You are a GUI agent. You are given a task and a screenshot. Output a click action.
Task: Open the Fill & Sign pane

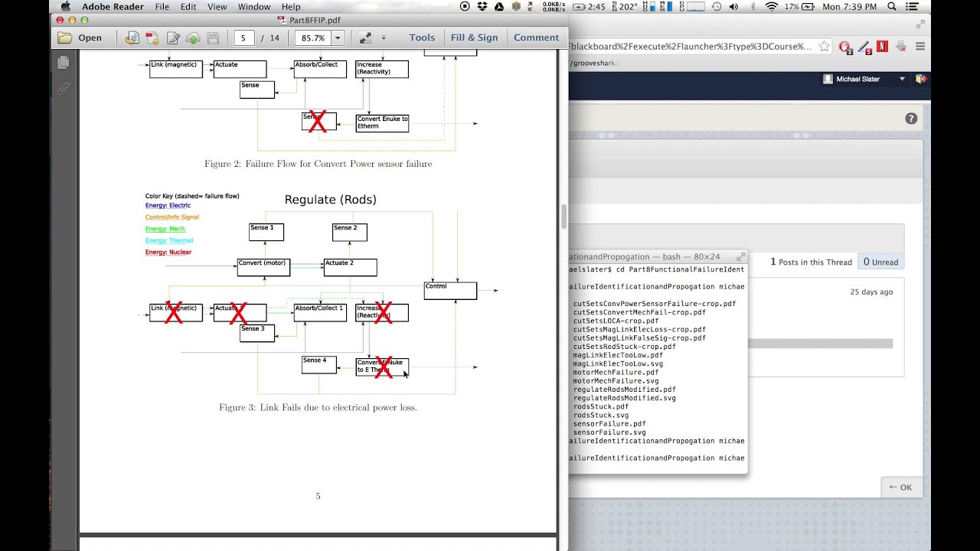tap(474, 37)
